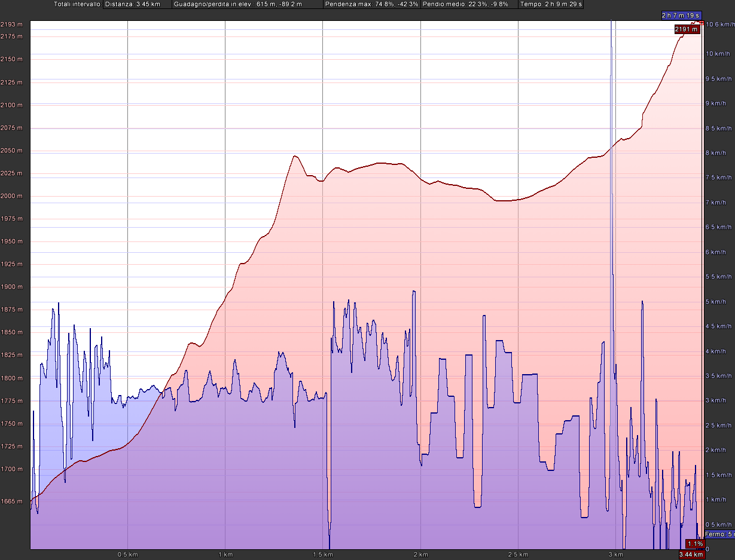Click the dark red '2191 m' elevation tag
Image resolution: width=735 pixels, height=560 pixels.
pos(687,29)
